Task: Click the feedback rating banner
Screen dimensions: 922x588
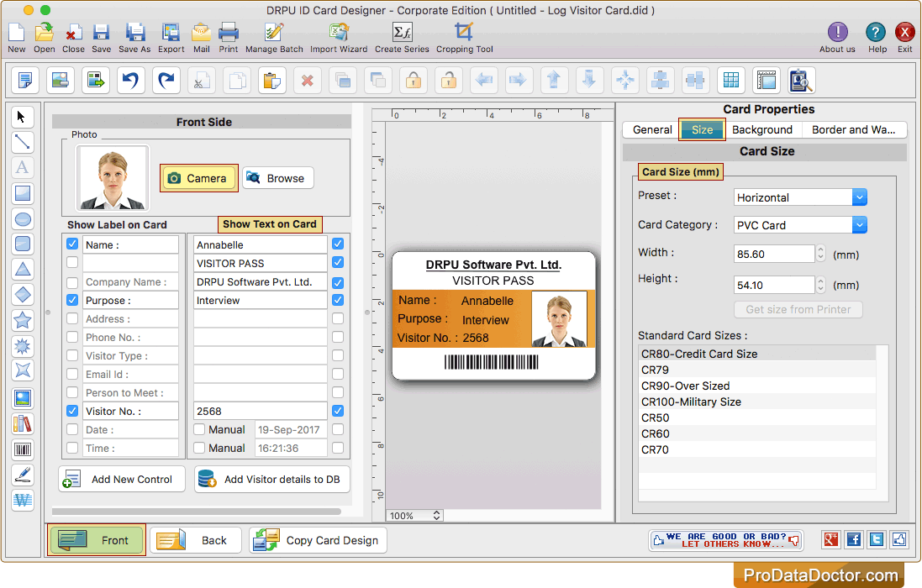Action: (x=726, y=540)
